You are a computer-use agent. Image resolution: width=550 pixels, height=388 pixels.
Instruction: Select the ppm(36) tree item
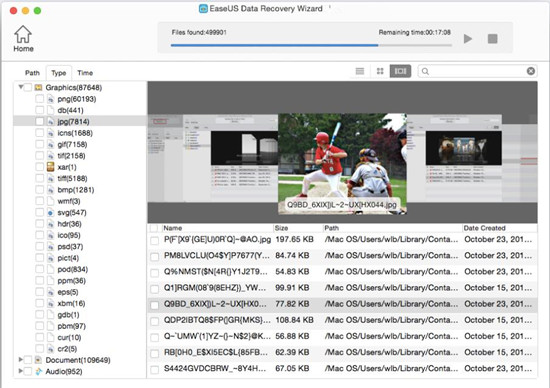[72, 281]
